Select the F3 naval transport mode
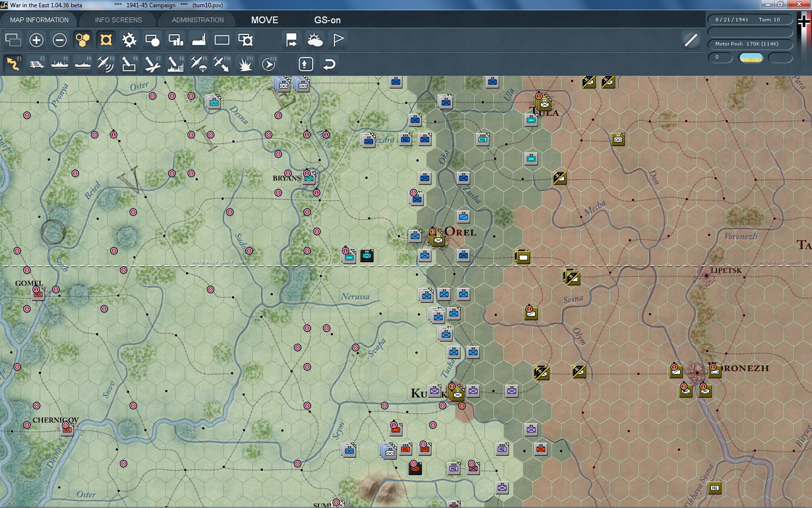The width and height of the screenshot is (812, 508). tap(59, 64)
